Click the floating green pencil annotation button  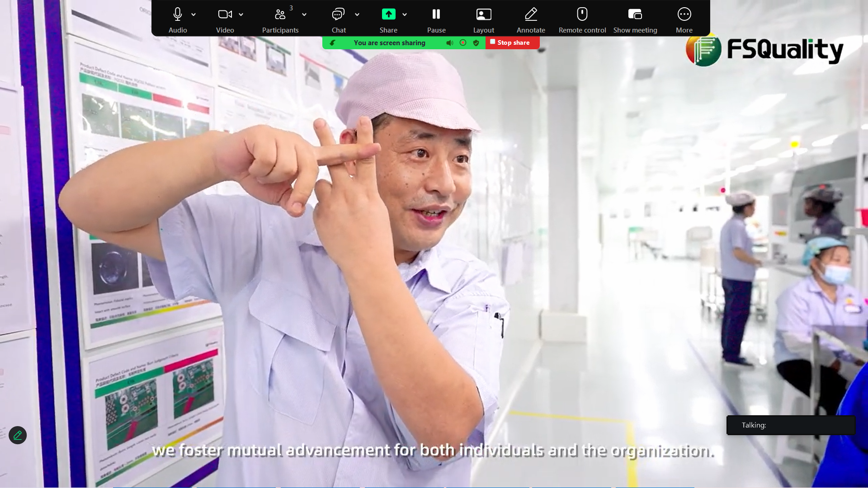pyautogui.click(x=18, y=435)
